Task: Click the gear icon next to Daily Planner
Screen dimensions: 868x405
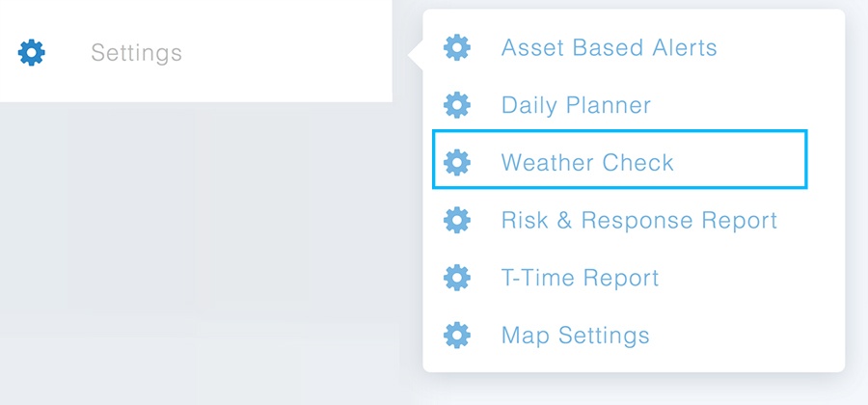Action: coord(457,104)
